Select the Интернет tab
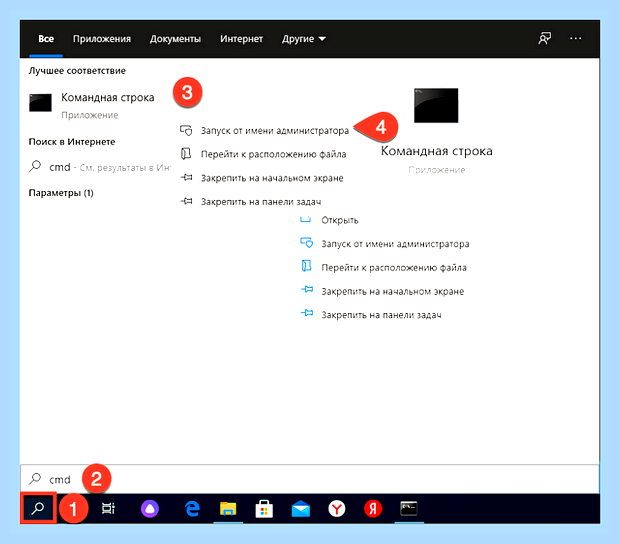 pyautogui.click(x=241, y=39)
